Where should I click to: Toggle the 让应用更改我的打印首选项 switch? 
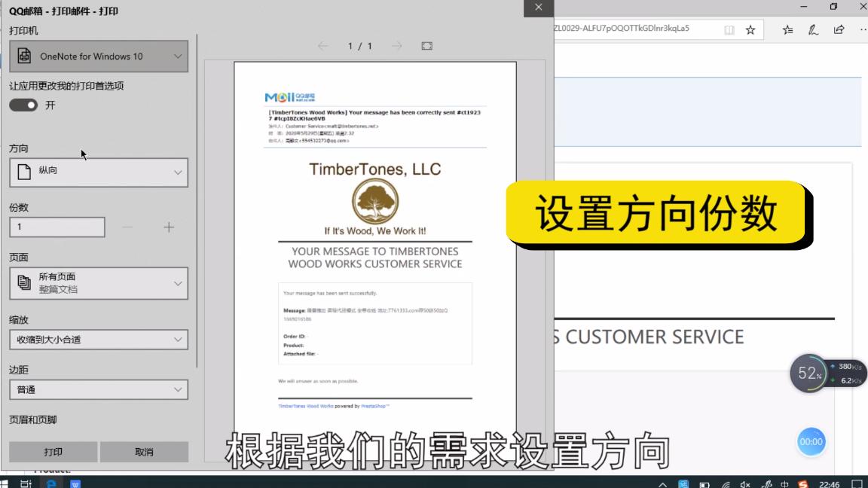[x=23, y=105]
